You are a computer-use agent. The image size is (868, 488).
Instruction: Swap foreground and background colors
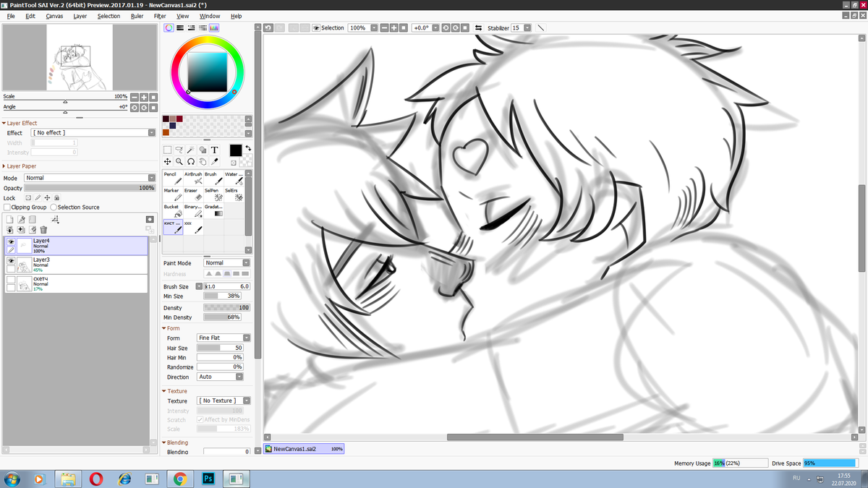248,148
